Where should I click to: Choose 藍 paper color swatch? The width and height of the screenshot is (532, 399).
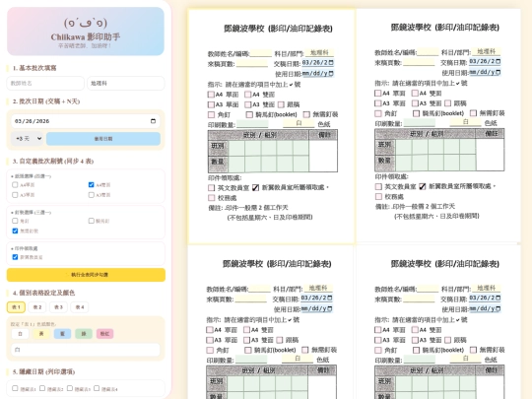coord(62,334)
